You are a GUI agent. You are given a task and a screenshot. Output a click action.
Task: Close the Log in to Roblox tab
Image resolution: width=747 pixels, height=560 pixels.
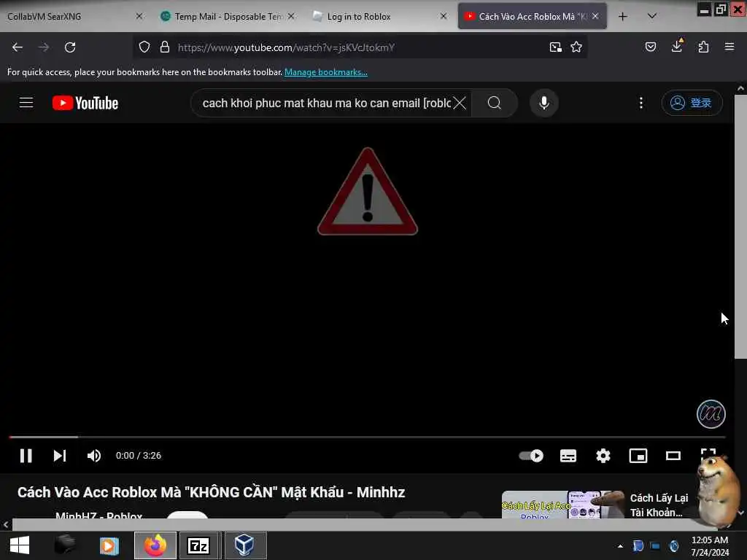pyautogui.click(x=444, y=16)
